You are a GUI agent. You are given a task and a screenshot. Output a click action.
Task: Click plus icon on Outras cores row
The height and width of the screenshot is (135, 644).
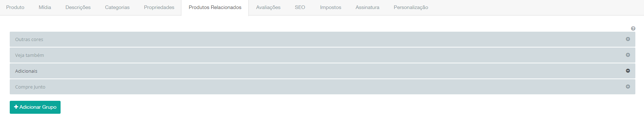tap(628, 39)
